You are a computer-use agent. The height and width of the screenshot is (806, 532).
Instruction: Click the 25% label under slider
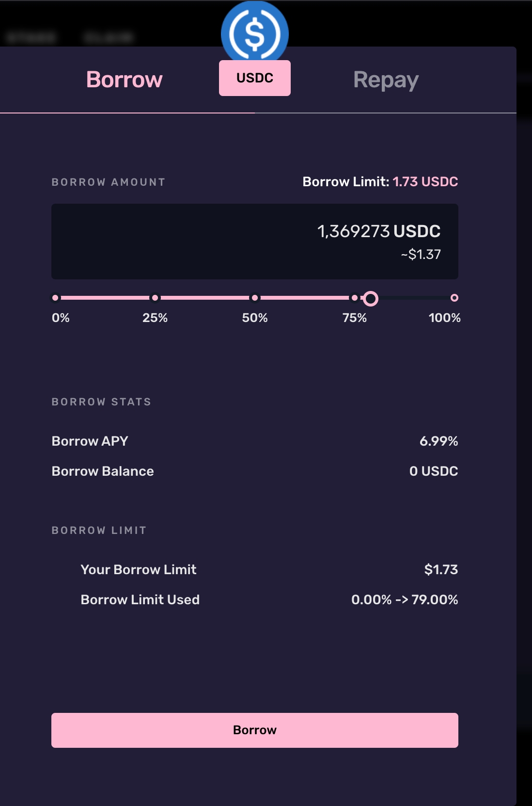155,318
